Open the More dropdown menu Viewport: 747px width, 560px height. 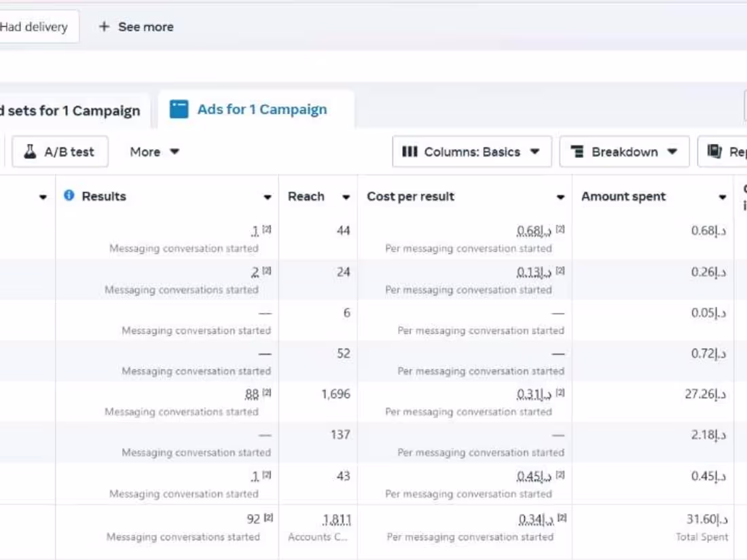click(154, 152)
